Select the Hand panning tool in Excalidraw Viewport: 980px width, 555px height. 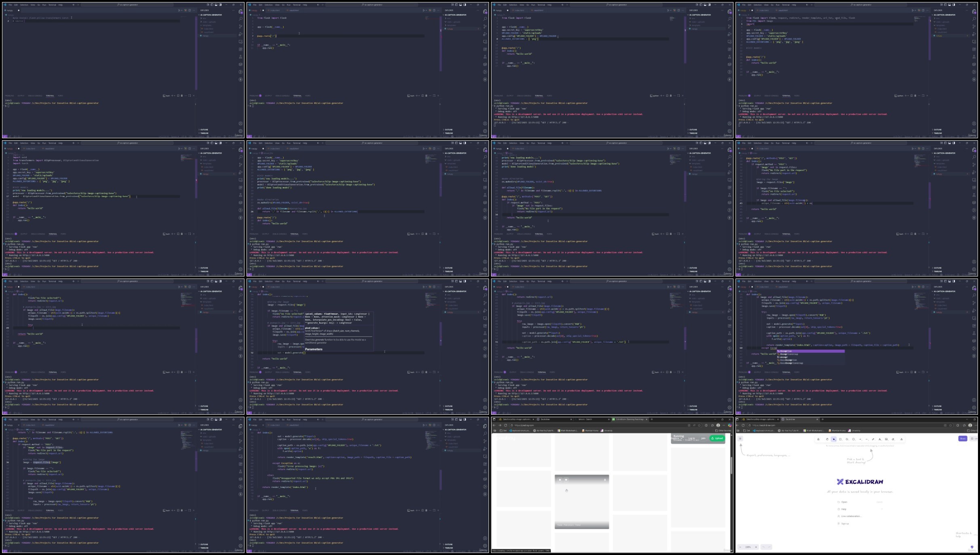pyautogui.click(x=827, y=439)
